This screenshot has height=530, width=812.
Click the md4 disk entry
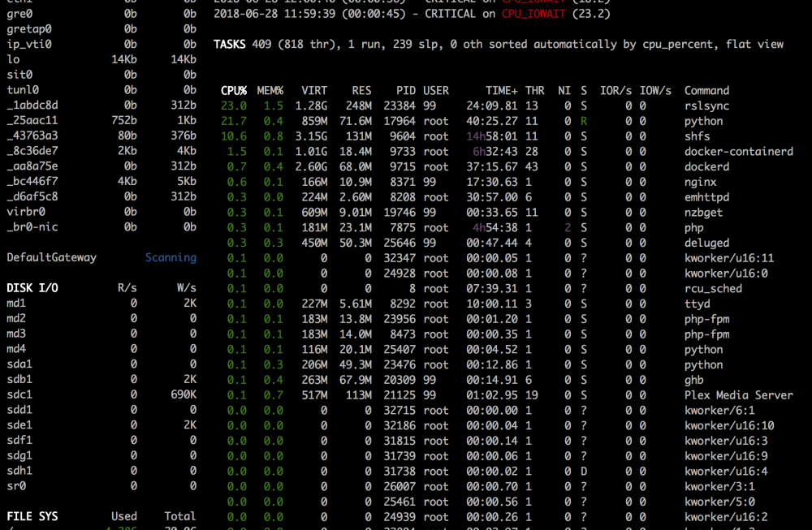click(16, 349)
